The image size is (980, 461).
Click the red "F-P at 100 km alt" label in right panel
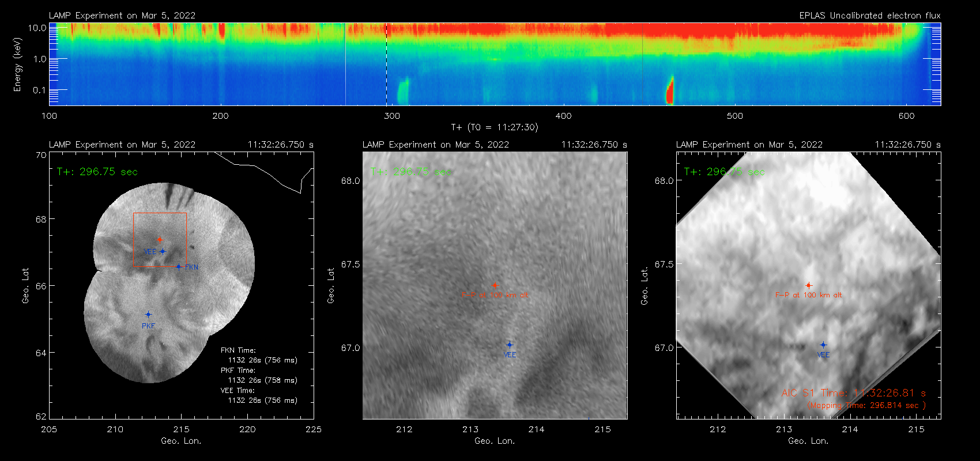(809, 295)
